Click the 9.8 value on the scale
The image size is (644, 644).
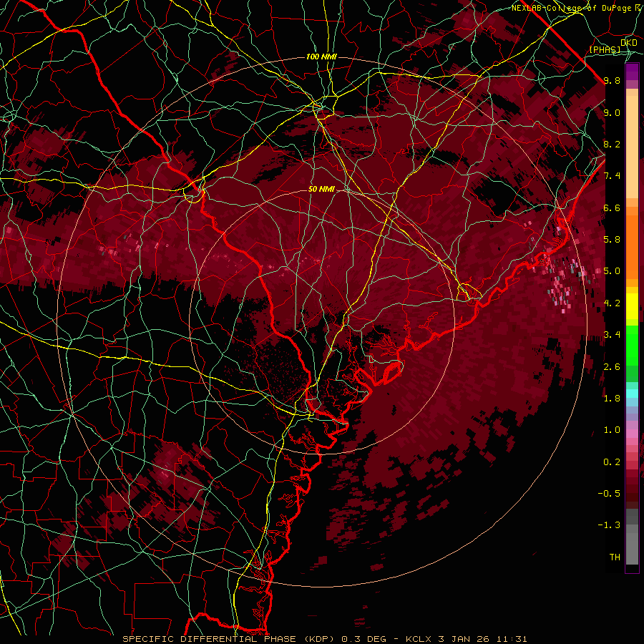pos(612,80)
